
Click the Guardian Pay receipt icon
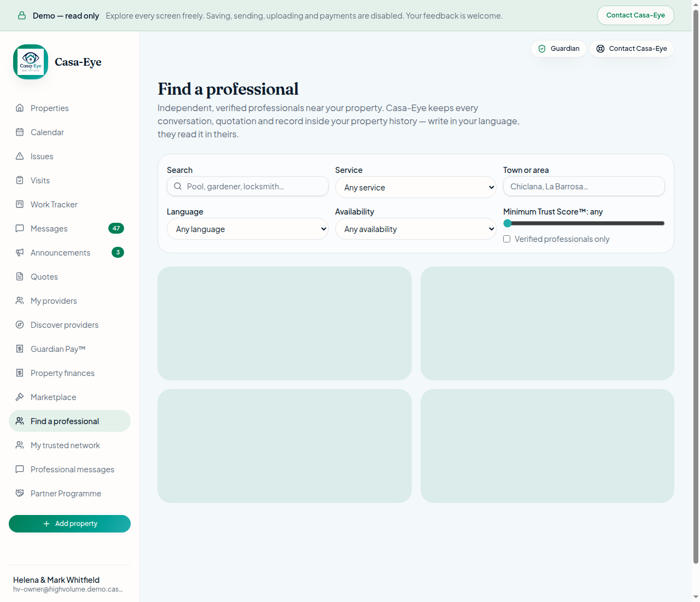20,349
